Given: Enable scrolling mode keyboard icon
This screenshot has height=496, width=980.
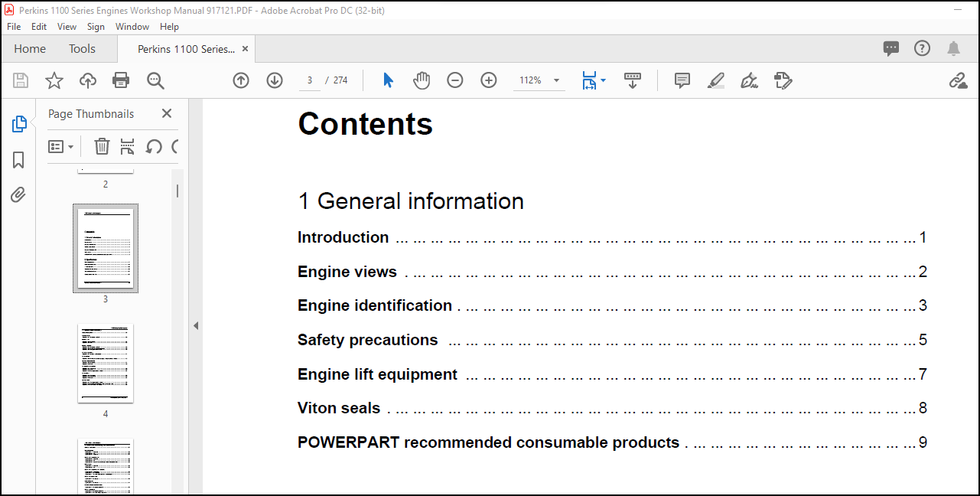Looking at the screenshot, I should click(633, 80).
